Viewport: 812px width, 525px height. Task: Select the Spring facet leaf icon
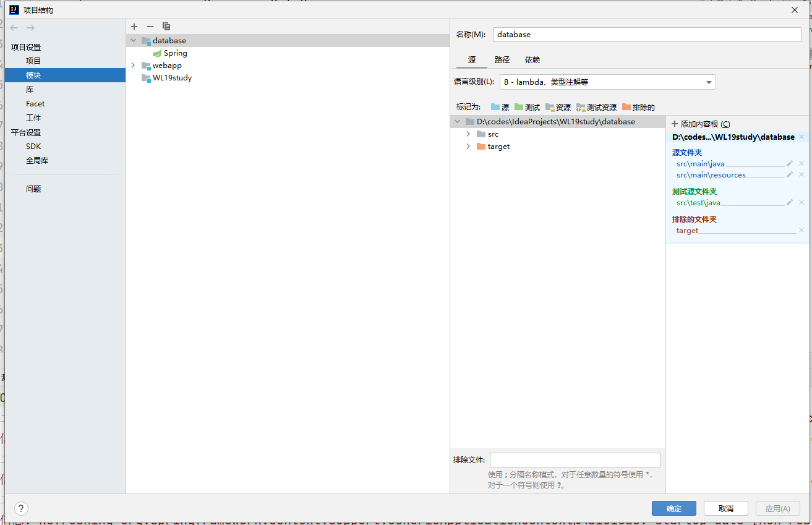(x=157, y=53)
